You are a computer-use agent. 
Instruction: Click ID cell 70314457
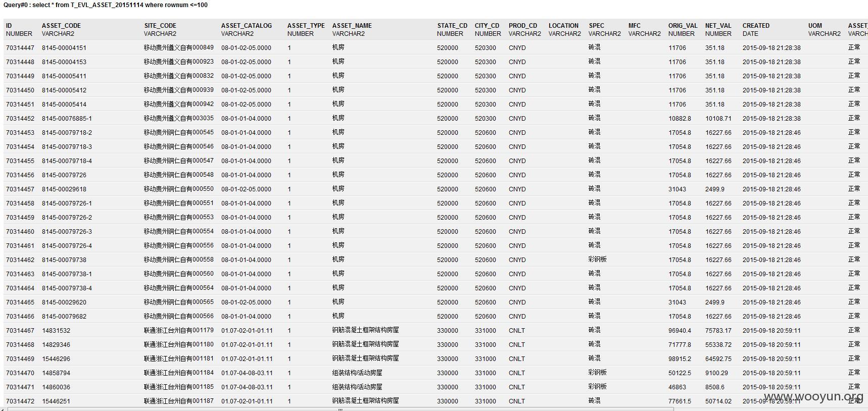tap(20, 189)
